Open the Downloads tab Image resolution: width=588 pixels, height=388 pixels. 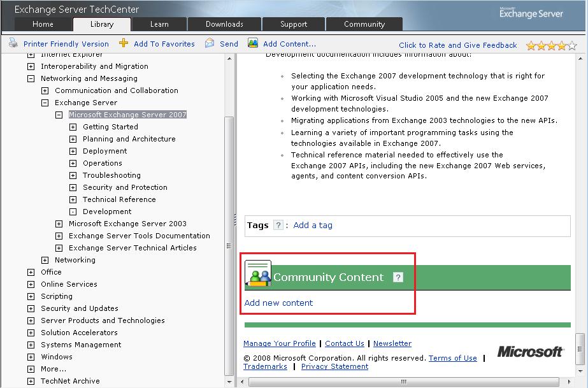point(224,24)
